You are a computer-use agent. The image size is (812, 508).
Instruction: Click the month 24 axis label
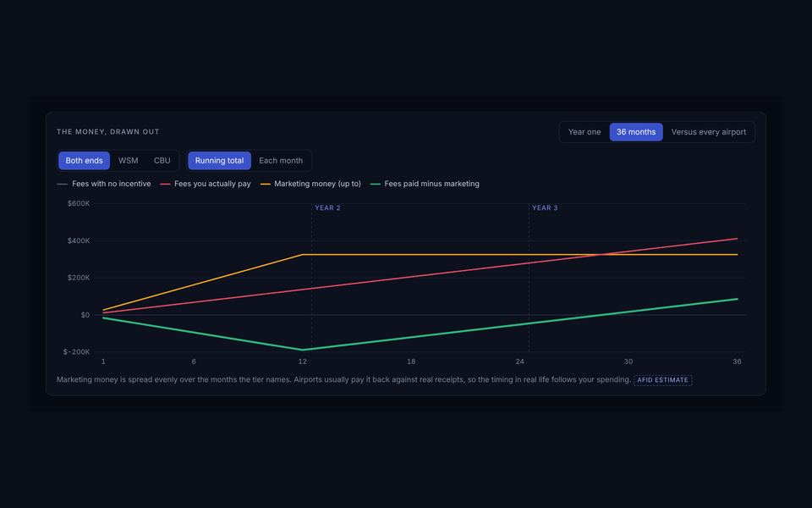(x=519, y=362)
